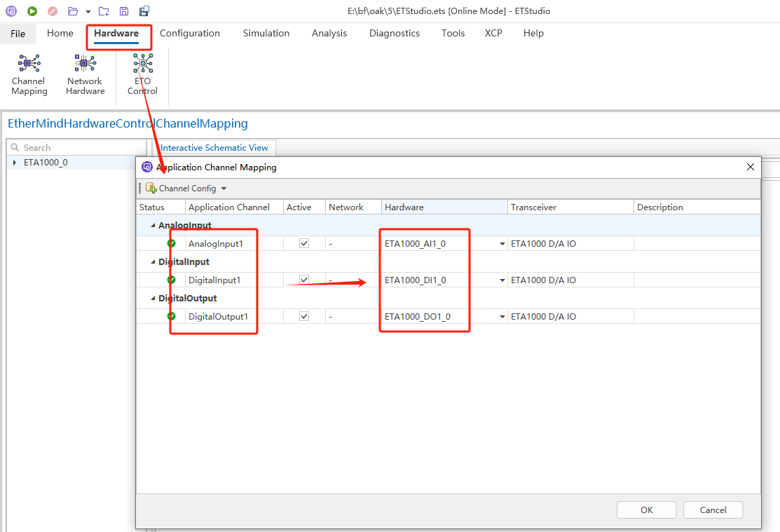
Task: Expand the ETA1000_0 tree node
Action: coord(15,163)
